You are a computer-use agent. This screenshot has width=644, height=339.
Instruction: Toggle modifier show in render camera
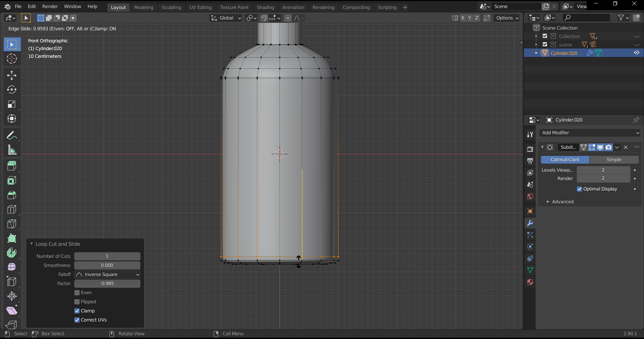point(608,147)
